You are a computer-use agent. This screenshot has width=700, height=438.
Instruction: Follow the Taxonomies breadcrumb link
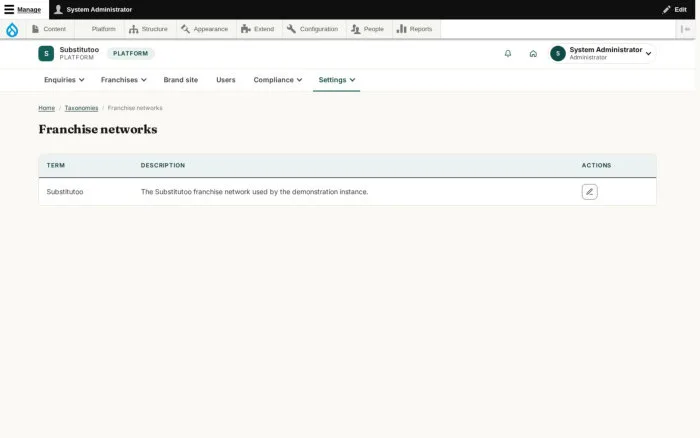[81, 108]
